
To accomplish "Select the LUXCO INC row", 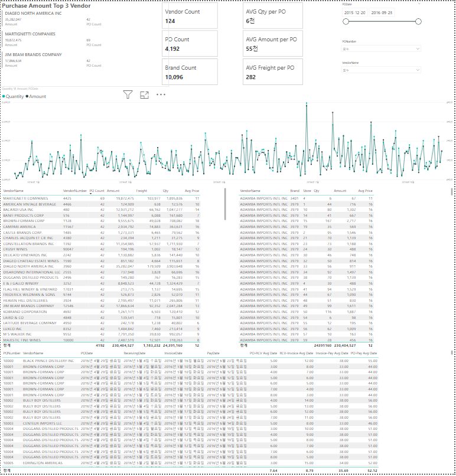I will [x=102, y=329].
